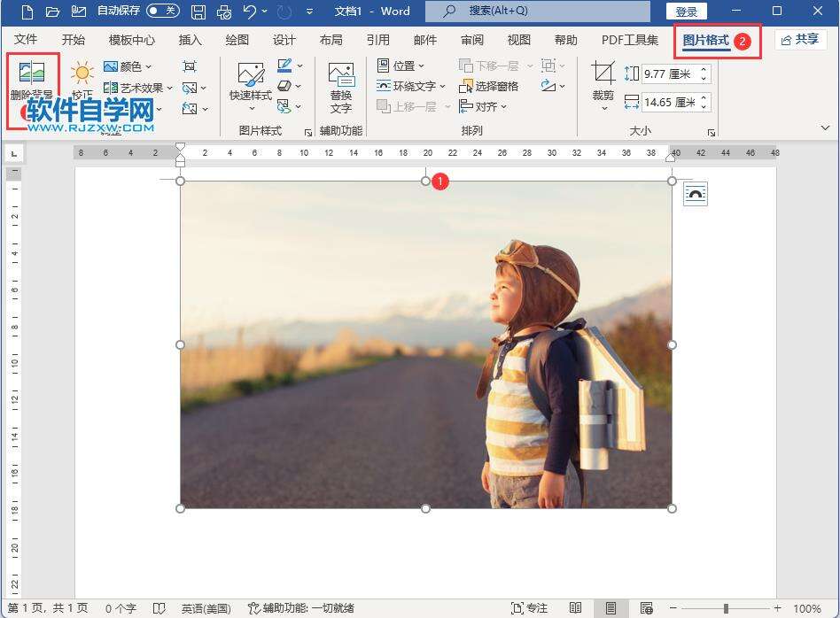This screenshot has width=840, height=618.
Task: Switch to the Layout (布局) tab
Action: 331,40
